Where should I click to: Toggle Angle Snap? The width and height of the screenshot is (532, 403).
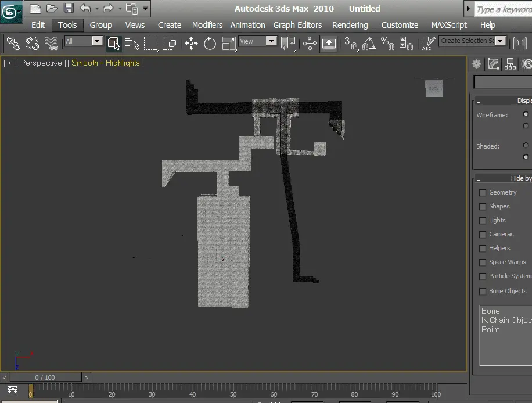(x=369, y=44)
